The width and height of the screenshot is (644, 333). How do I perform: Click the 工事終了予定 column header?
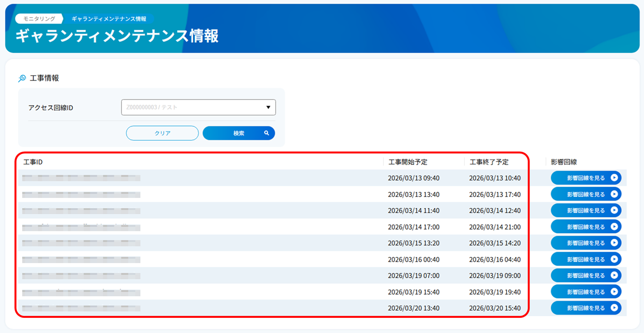click(x=489, y=162)
